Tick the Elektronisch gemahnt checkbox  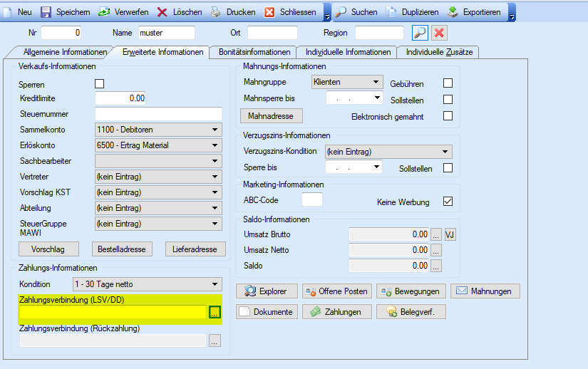(x=448, y=115)
